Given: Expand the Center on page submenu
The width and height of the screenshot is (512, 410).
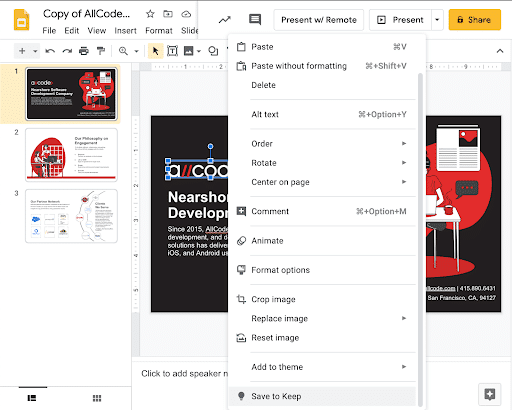Looking at the screenshot, I should point(322,182).
